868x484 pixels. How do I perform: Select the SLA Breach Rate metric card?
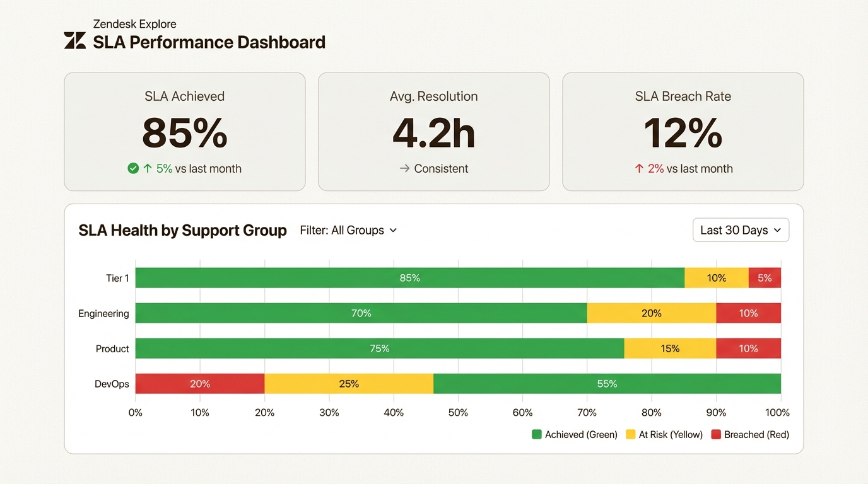pos(683,131)
